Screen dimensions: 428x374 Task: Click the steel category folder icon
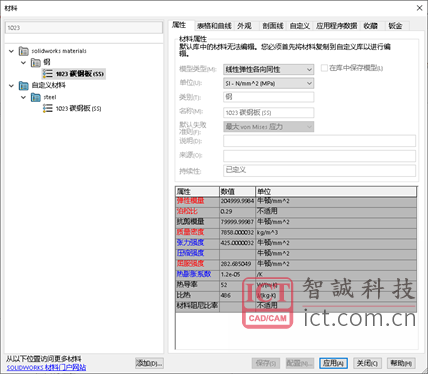pyautogui.click(x=36, y=97)
